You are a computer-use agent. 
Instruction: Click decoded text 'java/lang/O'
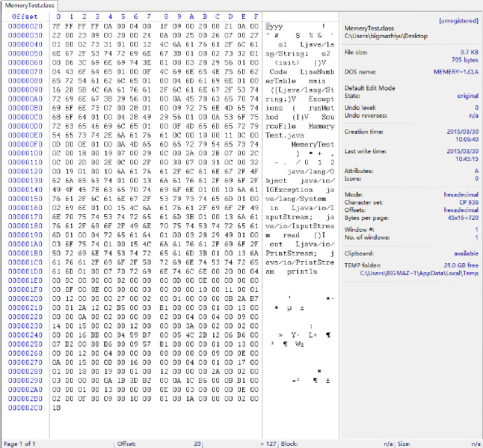311,171
